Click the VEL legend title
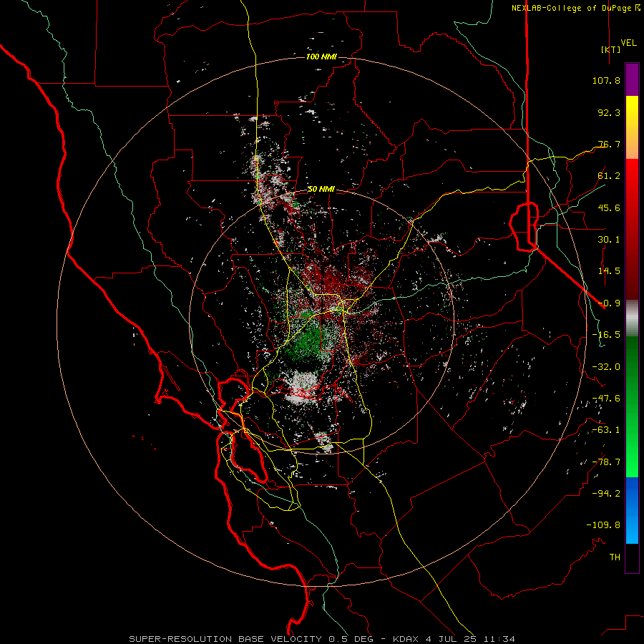 point(628,43)
